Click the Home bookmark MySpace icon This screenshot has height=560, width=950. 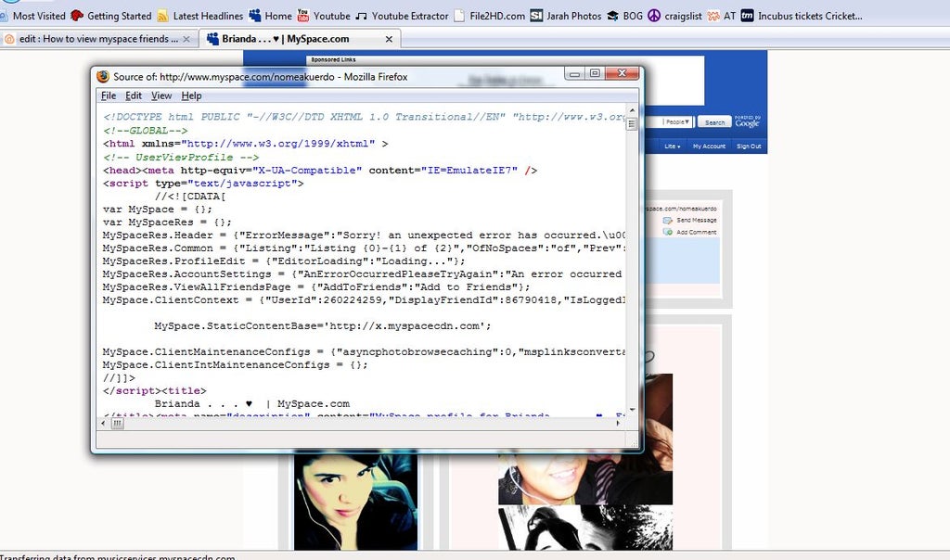tap(255, 16)
